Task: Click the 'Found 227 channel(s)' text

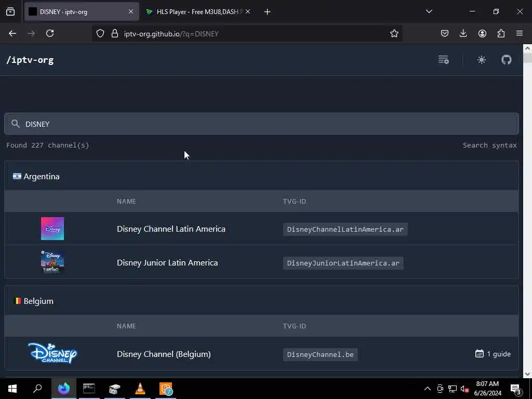Action: point(48,145)
